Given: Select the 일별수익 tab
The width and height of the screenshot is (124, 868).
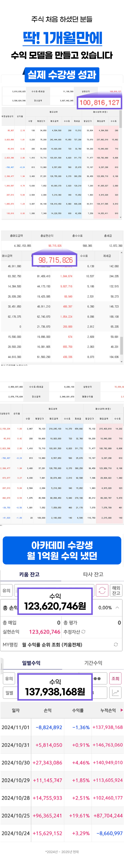Looking at the screenshot, I should (31, 663).
